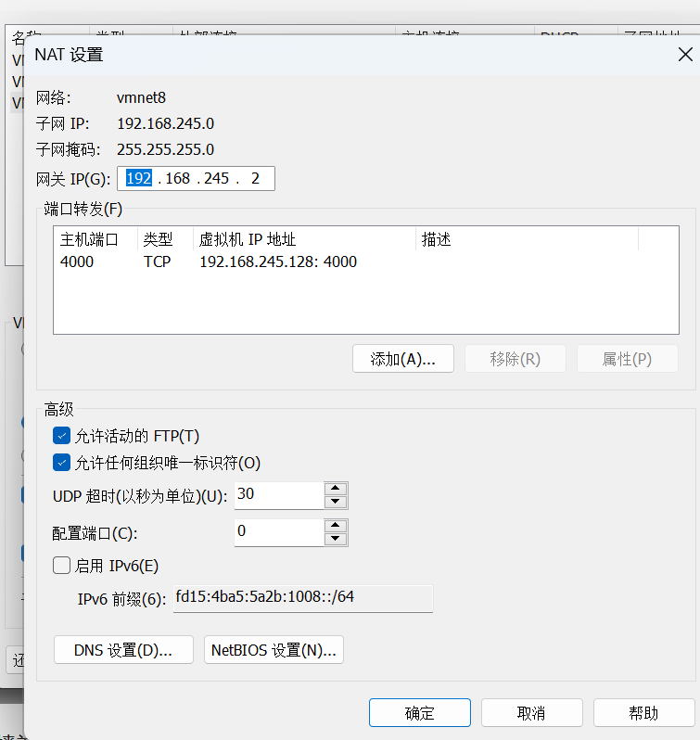The width and height of the screenshot is (700, 740).
Task: Click the subnet IP value 192.168.245.0
Action: 166,123
